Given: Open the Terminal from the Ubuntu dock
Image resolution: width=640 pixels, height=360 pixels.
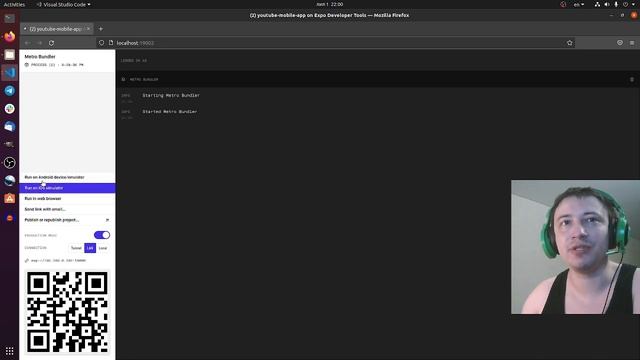Looking at the screenshot, I should coord(9,18).
